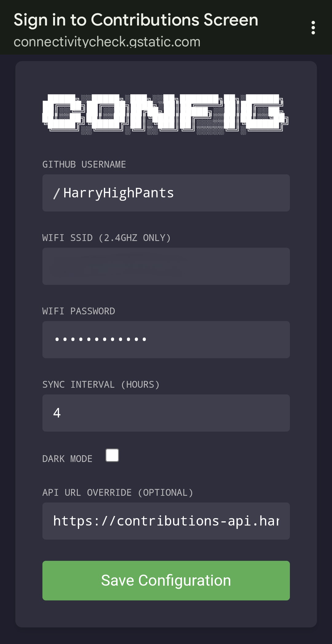The height and width of the screenshot is (644, 332).
Task: Click the GITHUB USERNAME label
Action: [84, 165]
